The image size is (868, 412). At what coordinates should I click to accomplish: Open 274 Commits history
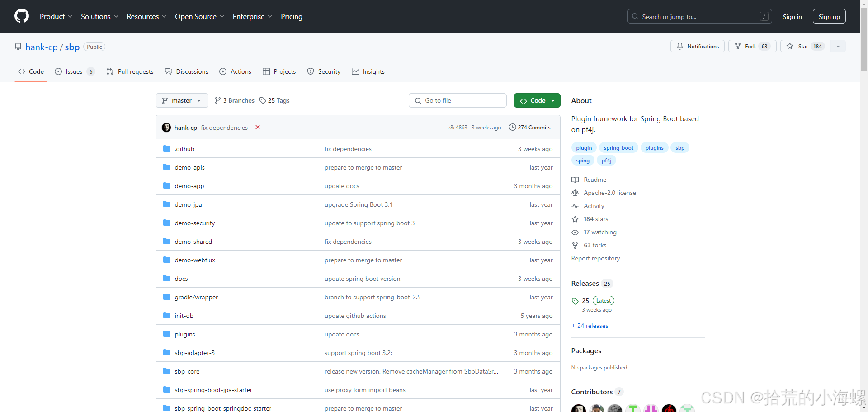[x=530, y=128]
